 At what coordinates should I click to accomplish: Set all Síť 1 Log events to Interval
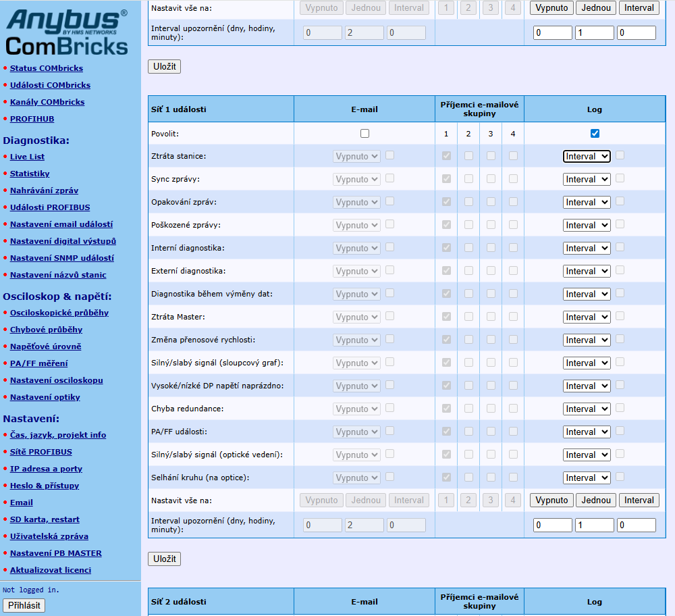point(639,500)
